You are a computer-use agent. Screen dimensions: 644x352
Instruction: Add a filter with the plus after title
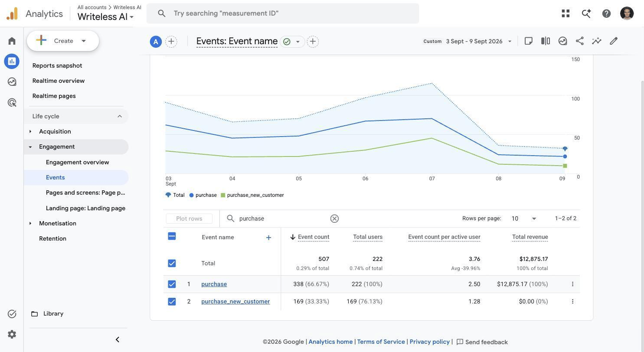coord(313,42)
